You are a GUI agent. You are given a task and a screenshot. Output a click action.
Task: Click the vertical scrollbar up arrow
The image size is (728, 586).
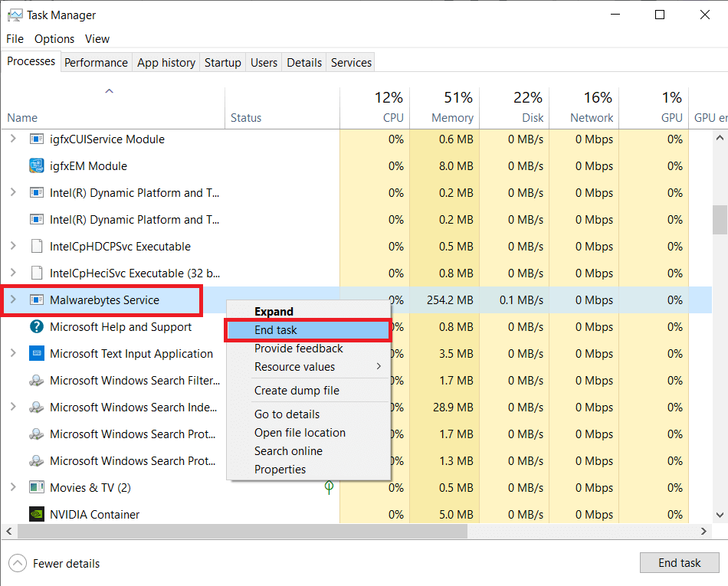(720, 138)
